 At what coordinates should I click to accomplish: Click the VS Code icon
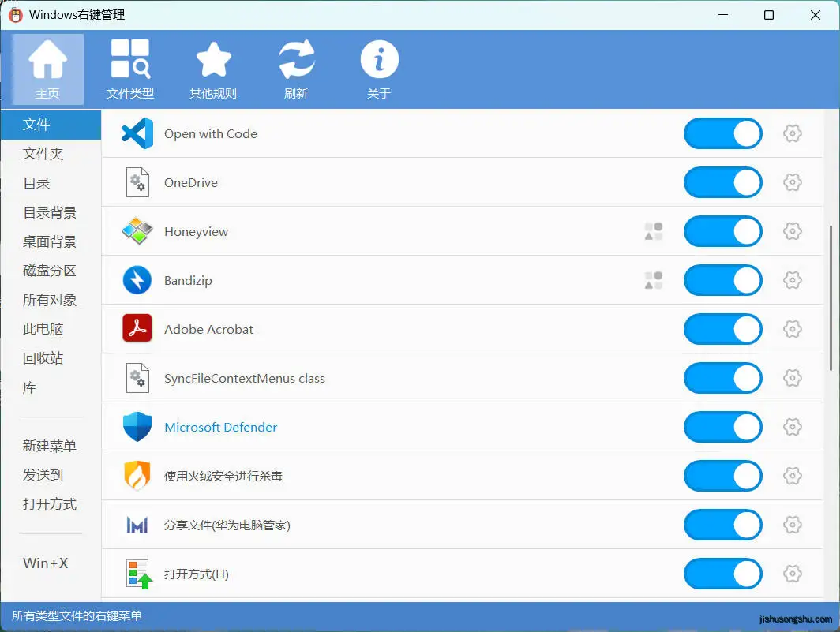(x=137, y=133)
